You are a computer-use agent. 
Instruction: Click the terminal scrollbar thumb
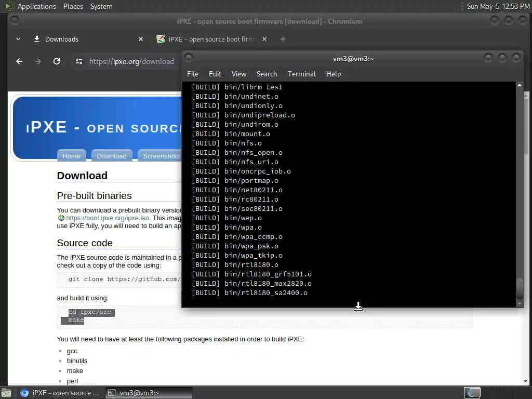pos(520,289)
